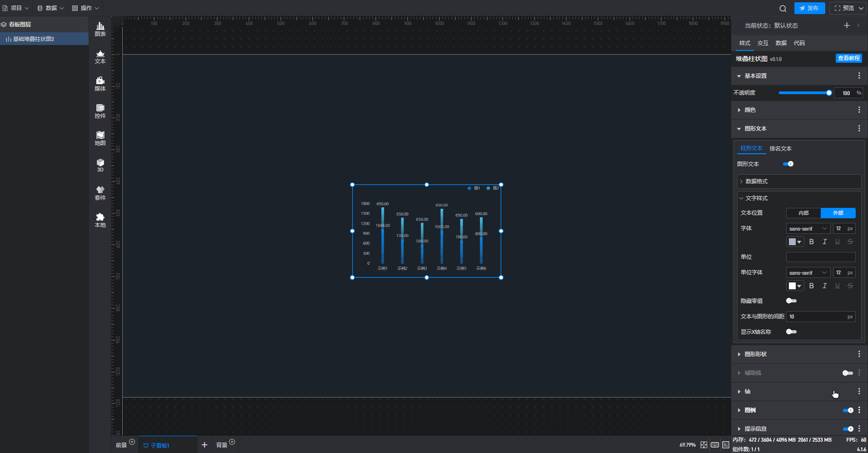
Task: Select the 基础堆叠柱状图2 layer
Action: click(44, 39)
